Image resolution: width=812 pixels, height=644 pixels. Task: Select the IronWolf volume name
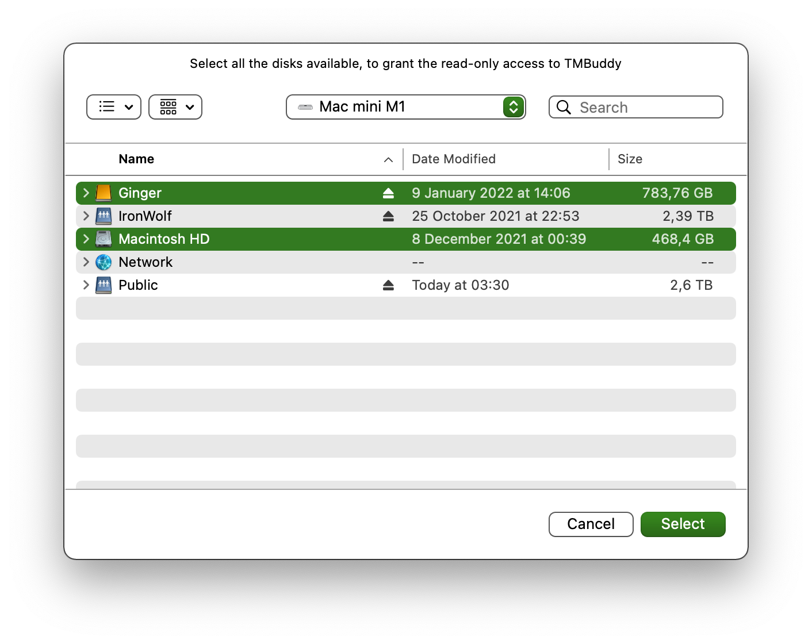[x=145, y=216]
